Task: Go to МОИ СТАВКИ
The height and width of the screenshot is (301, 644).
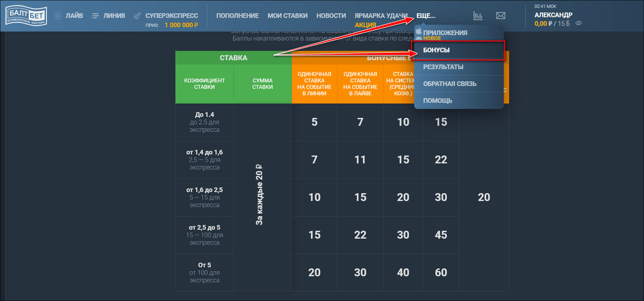Action: point(287,16)
